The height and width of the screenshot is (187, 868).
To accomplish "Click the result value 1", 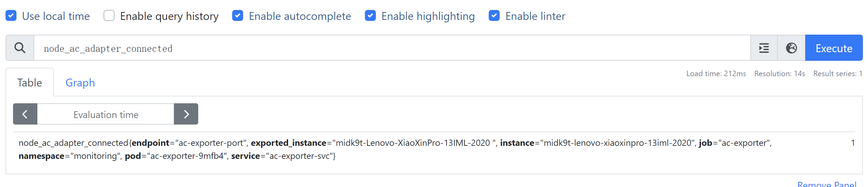I will coord(853,143).
